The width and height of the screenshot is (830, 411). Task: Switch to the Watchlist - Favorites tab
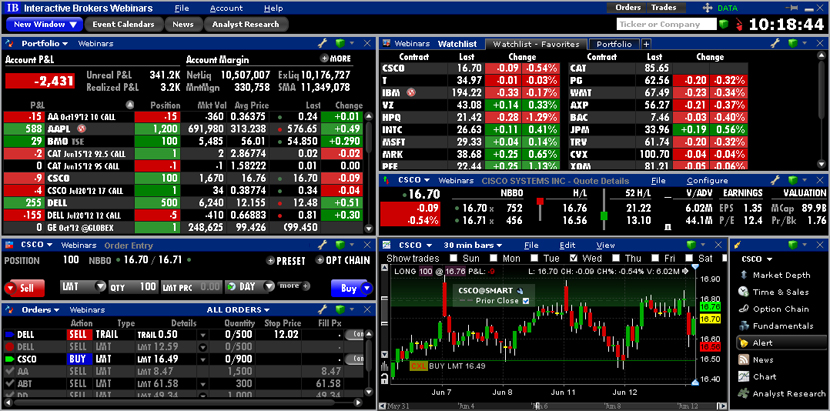(x=536, y=44)
